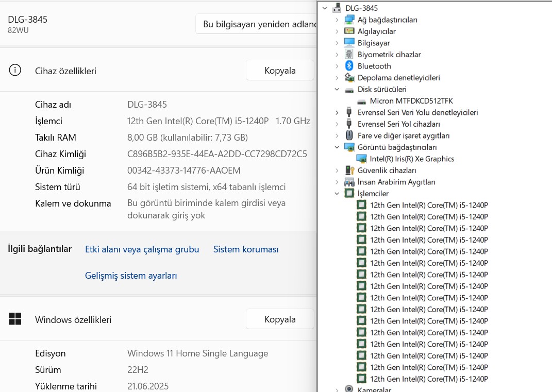Click the Biyometrik cihazlar fingerprint icon

pyautogui.click(x=349, y=54)
